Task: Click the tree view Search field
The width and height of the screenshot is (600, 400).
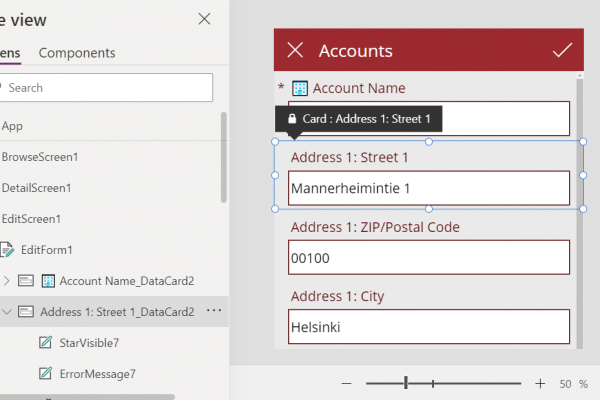Action: click(106, 88)
